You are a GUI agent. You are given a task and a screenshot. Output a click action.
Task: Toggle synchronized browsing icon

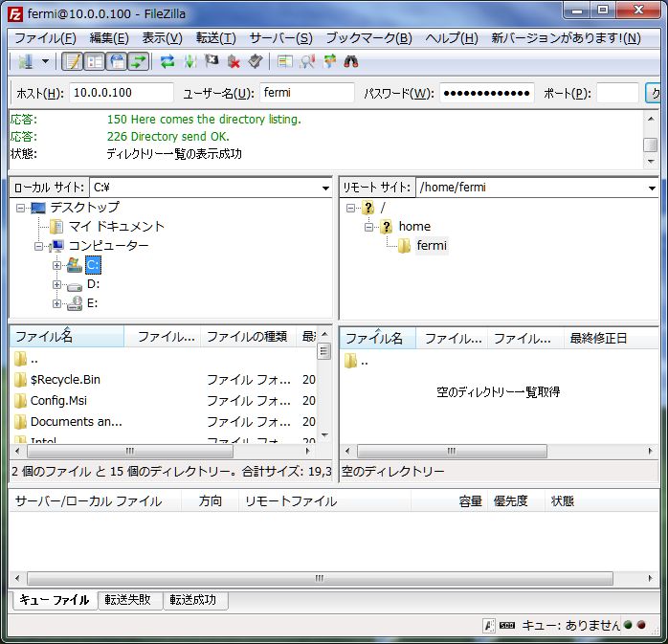329,62
